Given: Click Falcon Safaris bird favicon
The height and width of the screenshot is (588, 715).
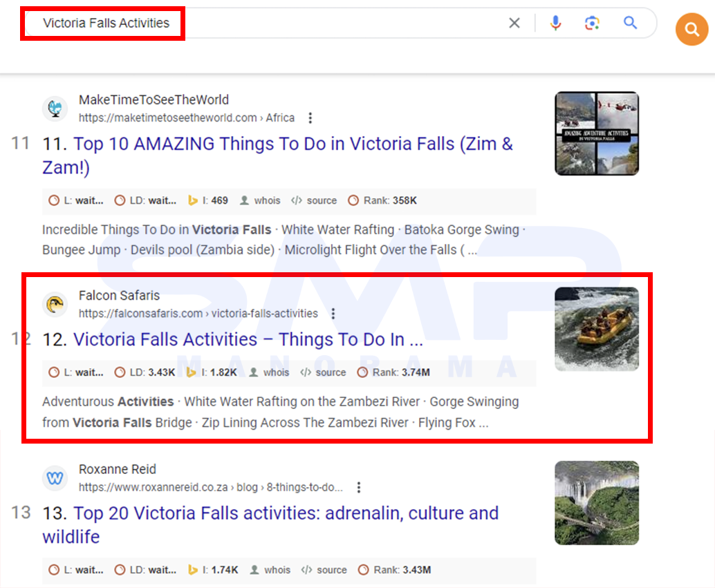Looking at the screenshot, I should pyautogui.click(x=55, y=304).
